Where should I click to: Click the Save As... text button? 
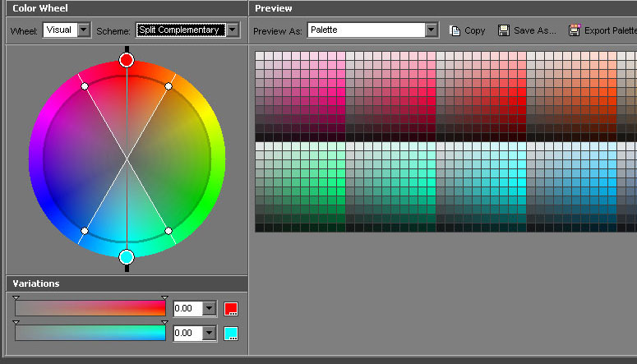534,30
